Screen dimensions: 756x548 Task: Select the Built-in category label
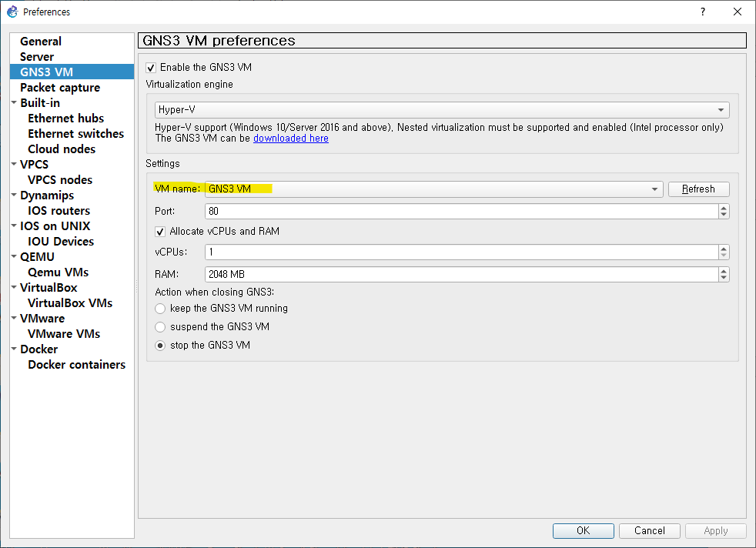point(40,103)
